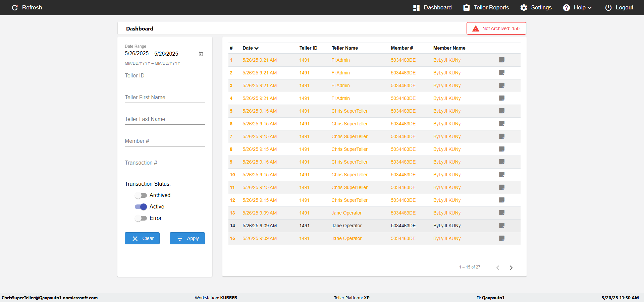Click Chris SuperTeller in row 7
644x302 pixels.
click(x=350, y=136)
